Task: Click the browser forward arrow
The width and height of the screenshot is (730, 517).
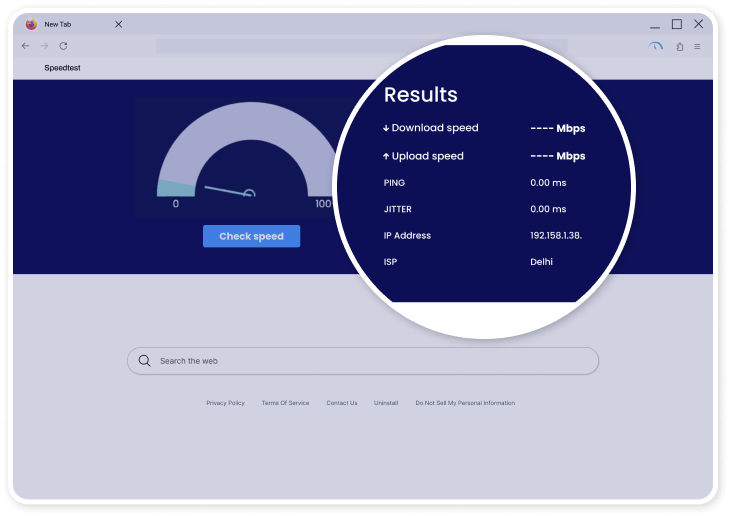Action: [44, 46]
